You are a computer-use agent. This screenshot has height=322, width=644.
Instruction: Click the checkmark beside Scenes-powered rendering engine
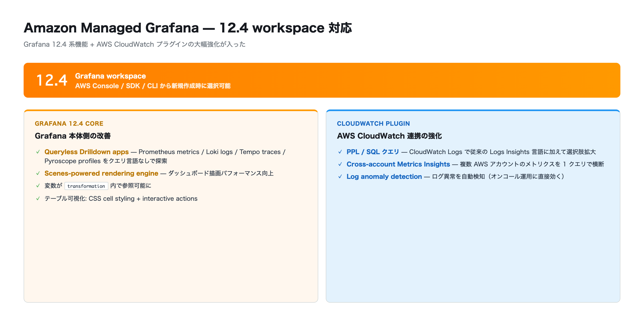[x=38, y=173]
